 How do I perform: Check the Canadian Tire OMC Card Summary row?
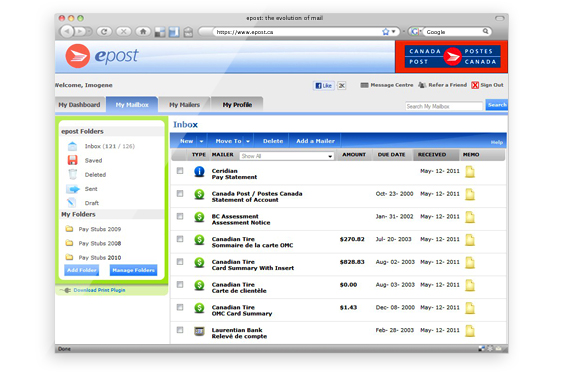(180, 307)
